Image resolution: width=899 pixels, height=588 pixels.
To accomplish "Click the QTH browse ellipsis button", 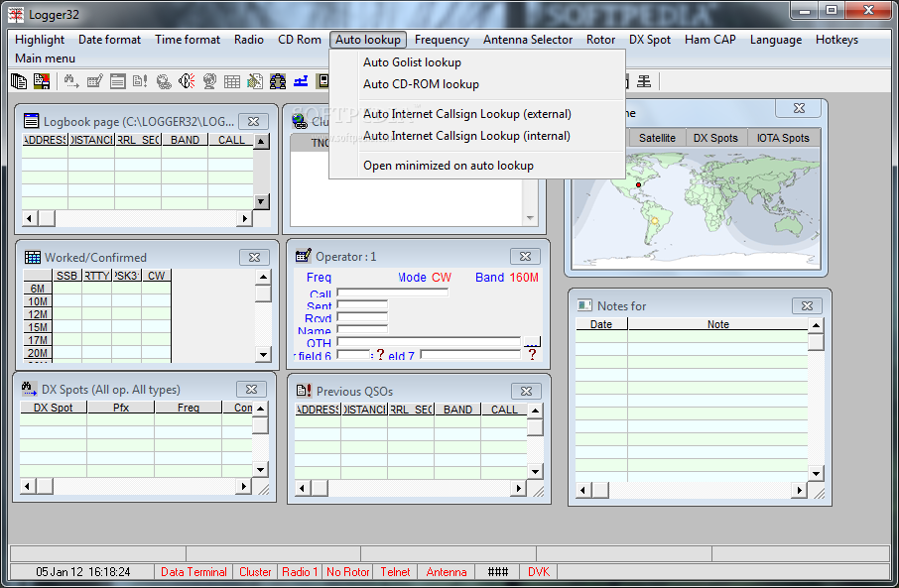I will (532, 342).
